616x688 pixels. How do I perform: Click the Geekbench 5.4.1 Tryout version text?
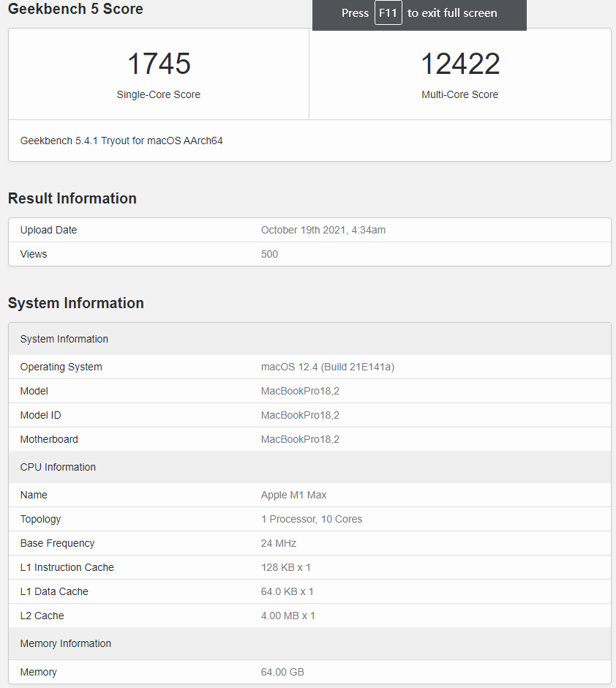(121, 141)
